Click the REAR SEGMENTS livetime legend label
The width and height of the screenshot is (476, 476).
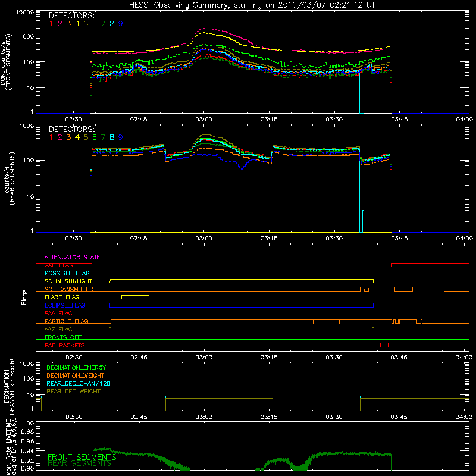click(80, 464)
